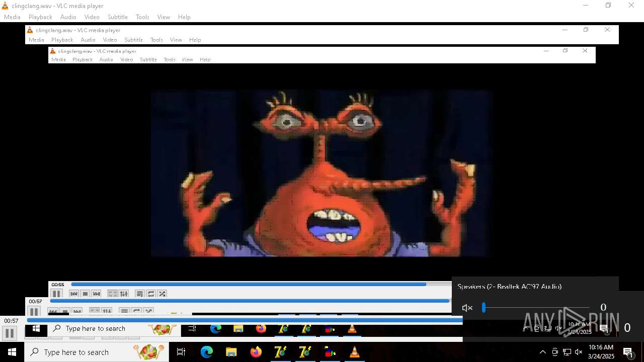Show the playlist in innermost VLC window
Screen dimensions: 644x362
(140, 294)
